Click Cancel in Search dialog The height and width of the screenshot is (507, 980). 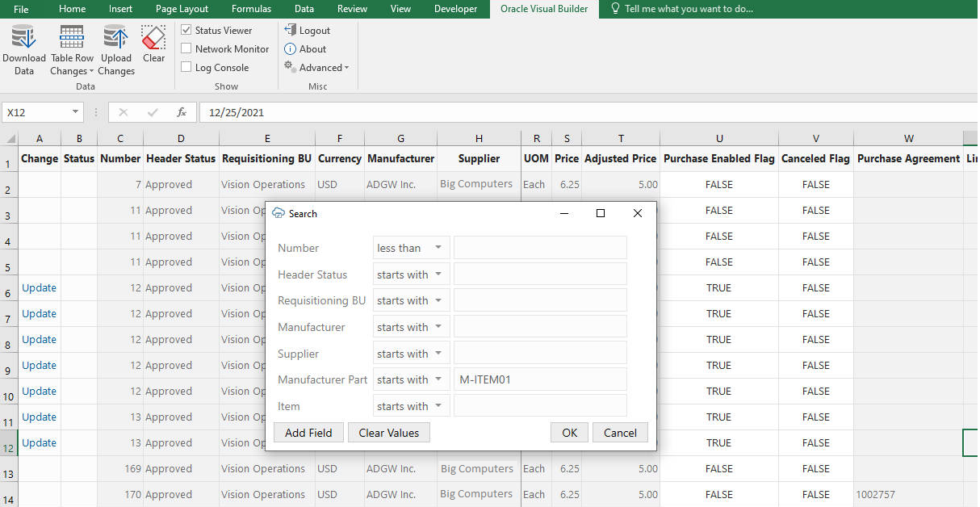pos(620,433)
